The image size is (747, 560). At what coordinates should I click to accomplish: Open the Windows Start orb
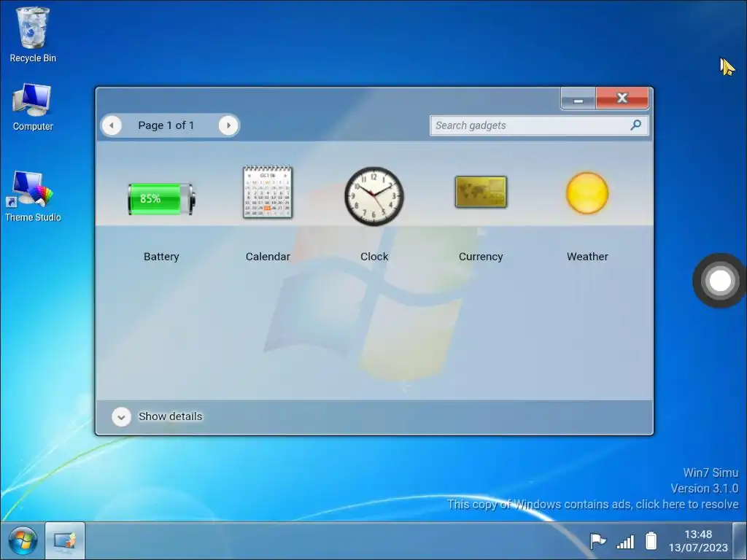click(23, 542)
